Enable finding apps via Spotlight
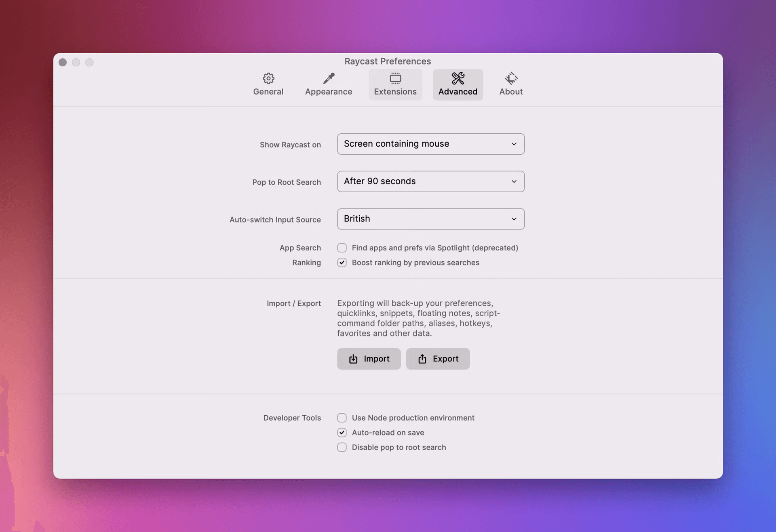The width and height of the screenshot is (776, 532). click(342, 248)
